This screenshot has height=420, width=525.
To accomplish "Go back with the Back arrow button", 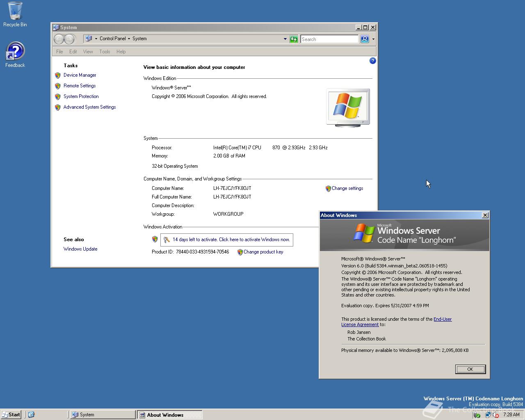I will point(59,39).
